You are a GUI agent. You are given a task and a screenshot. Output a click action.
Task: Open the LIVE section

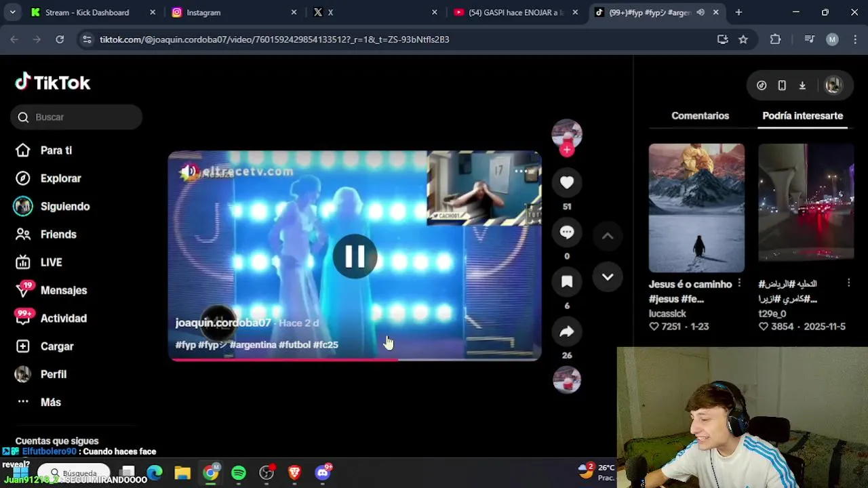39,262
